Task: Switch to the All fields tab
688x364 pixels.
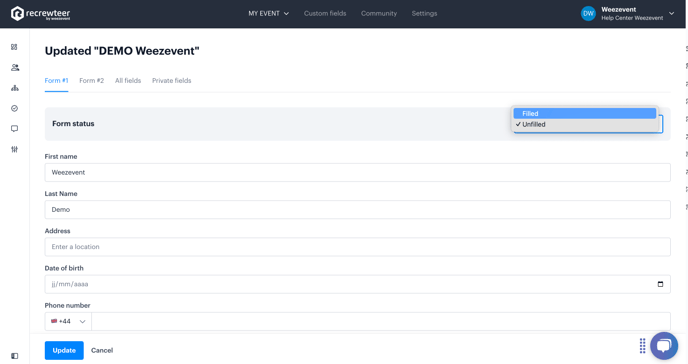Action: pyautogui.click(x=128, y=81)
